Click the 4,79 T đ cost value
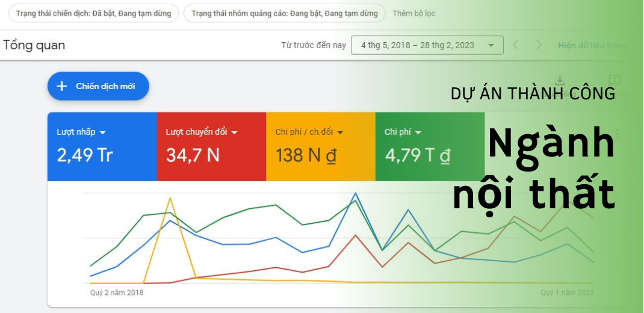644x313 pixels. 417,155
